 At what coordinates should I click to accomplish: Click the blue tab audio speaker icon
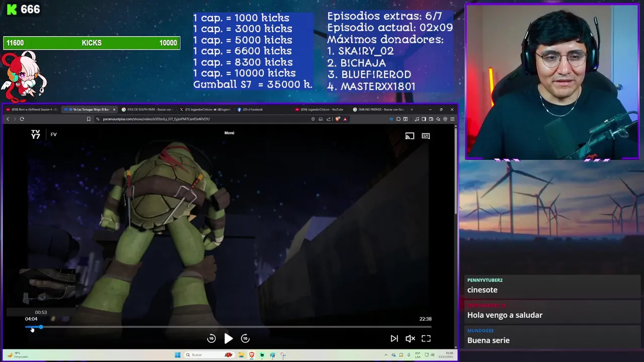point(391,119)
